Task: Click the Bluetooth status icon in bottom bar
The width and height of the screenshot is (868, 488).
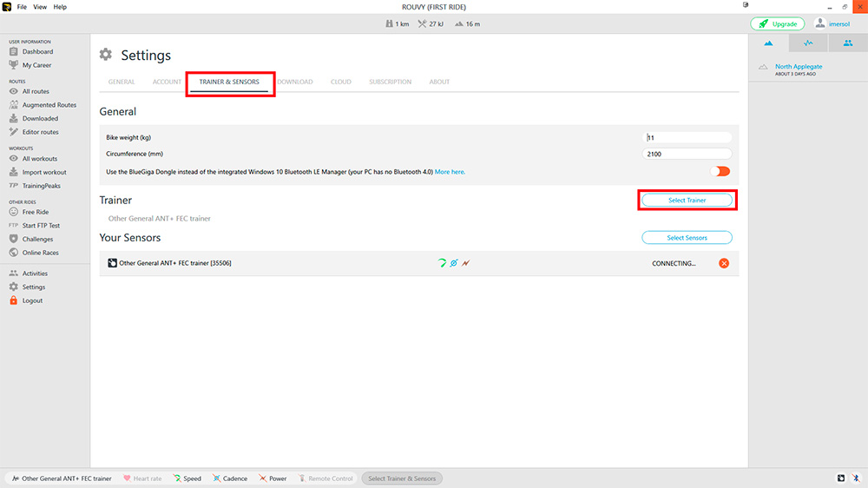Action: coord(856,478)
